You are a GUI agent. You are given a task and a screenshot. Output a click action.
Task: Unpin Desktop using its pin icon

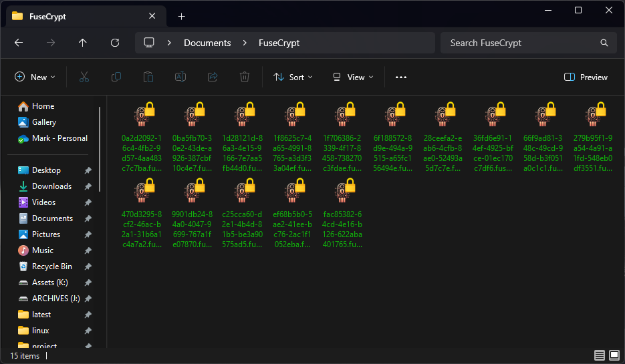pos(88,170)
